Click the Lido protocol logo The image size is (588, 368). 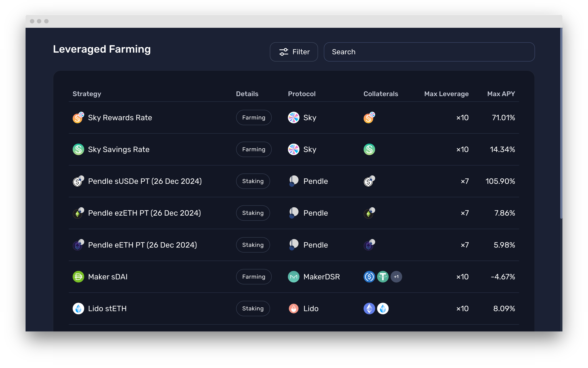pos(293,309)
